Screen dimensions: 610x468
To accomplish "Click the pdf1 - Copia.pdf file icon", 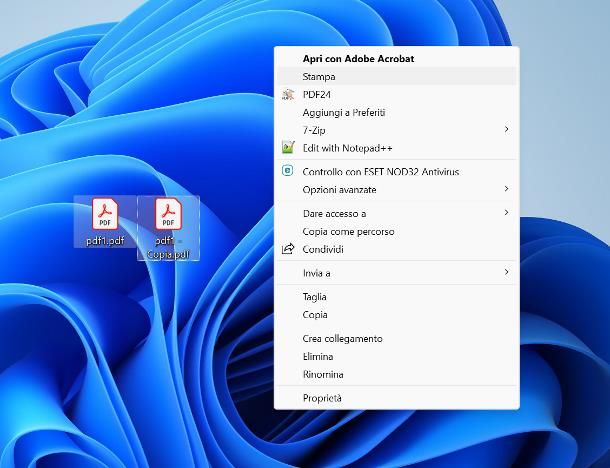I will 167,214.
